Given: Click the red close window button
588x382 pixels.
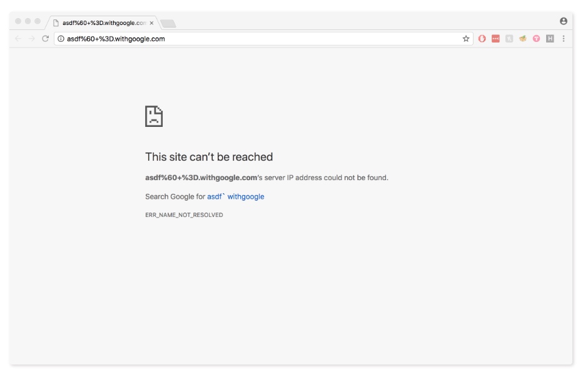Looking at the screenshot, I should point(18,21).
